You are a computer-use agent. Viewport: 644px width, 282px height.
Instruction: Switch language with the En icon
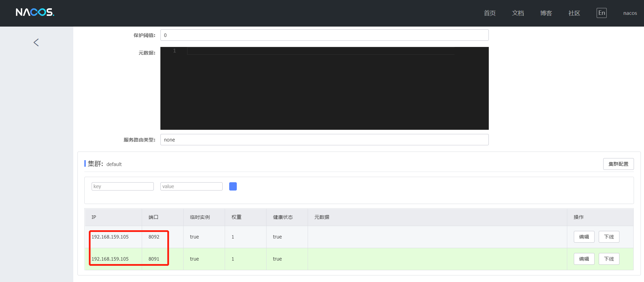point(601,13)
